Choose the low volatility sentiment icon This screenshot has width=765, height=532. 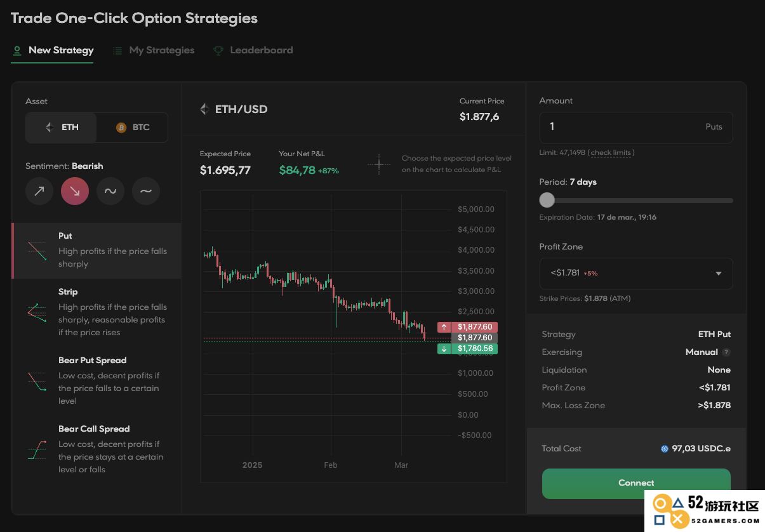coord(146,191)
